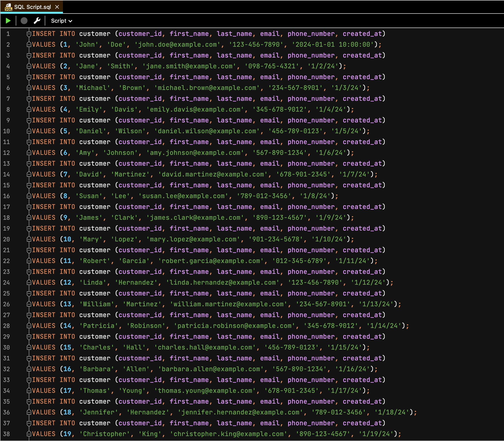Click 'William' first name on line 26
This screenshot has height=441, width=504.
point(97,304)
